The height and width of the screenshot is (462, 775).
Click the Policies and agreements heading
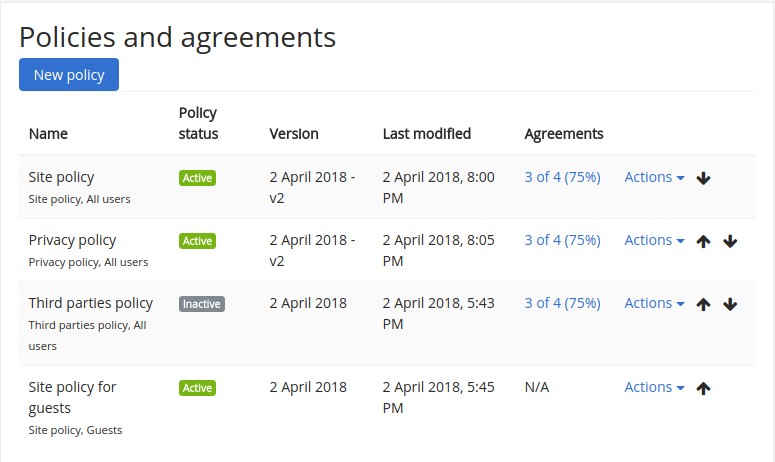[178, 38]
